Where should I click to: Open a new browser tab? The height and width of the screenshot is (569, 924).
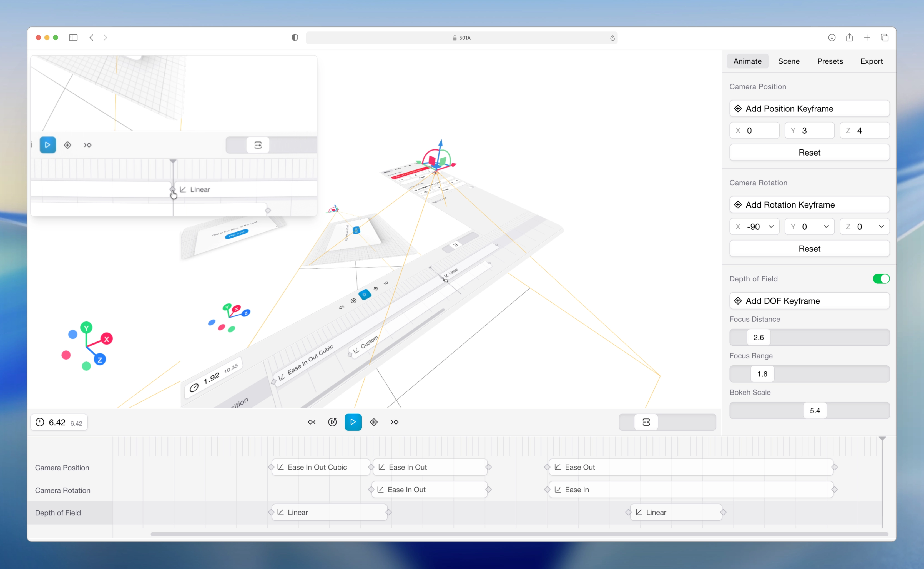tap(867, 38)
